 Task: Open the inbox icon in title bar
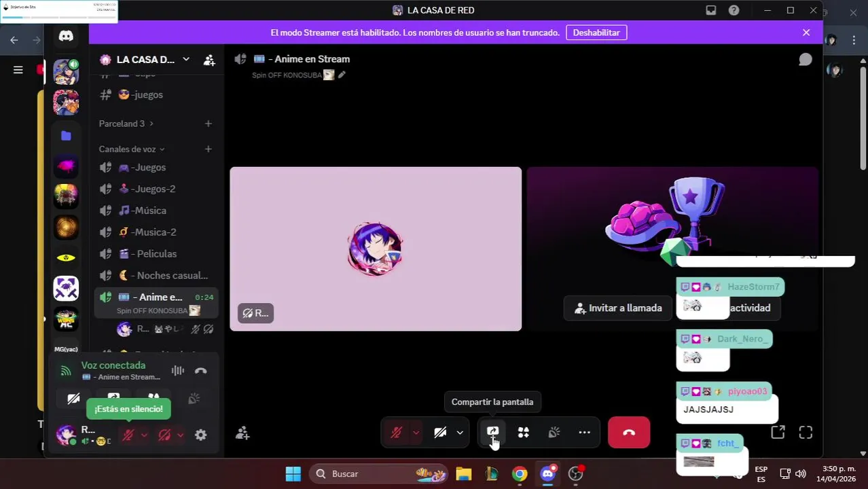710,10
